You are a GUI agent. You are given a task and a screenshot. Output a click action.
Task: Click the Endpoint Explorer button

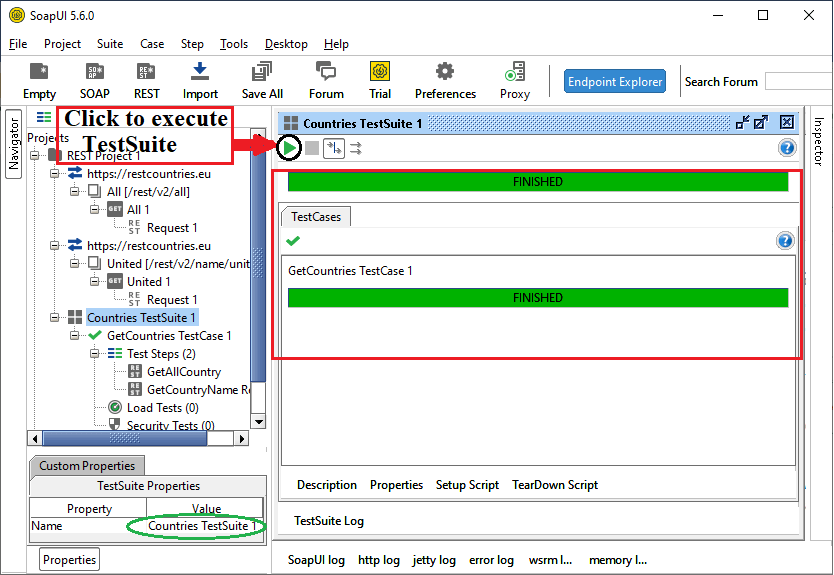(x=615, y=81)
